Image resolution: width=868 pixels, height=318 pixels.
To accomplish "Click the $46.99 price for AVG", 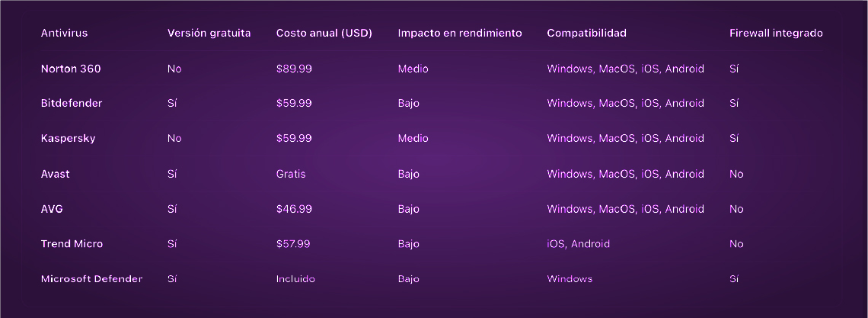I will pos(294,209).
